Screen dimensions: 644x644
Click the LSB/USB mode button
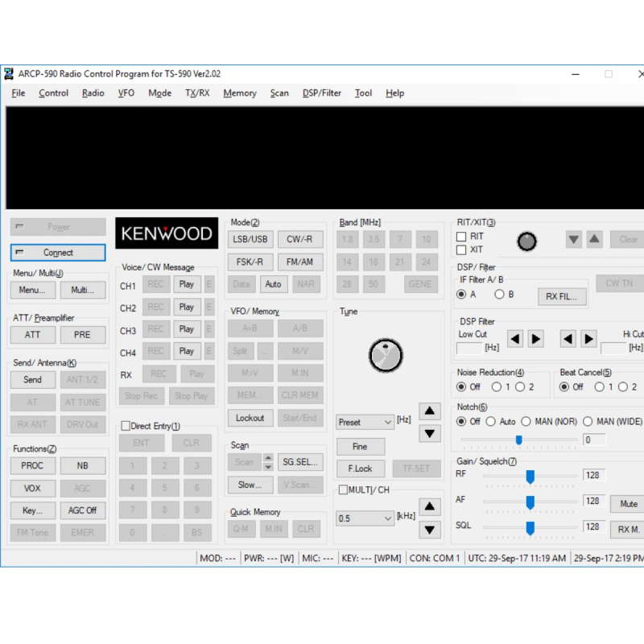tap(250, 239)
